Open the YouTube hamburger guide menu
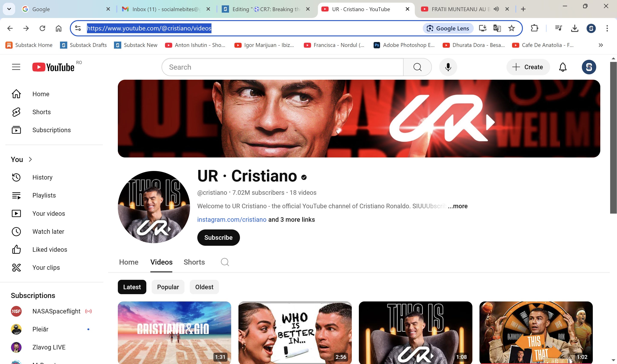Screen dimensions: 617x364 [16, 67]
